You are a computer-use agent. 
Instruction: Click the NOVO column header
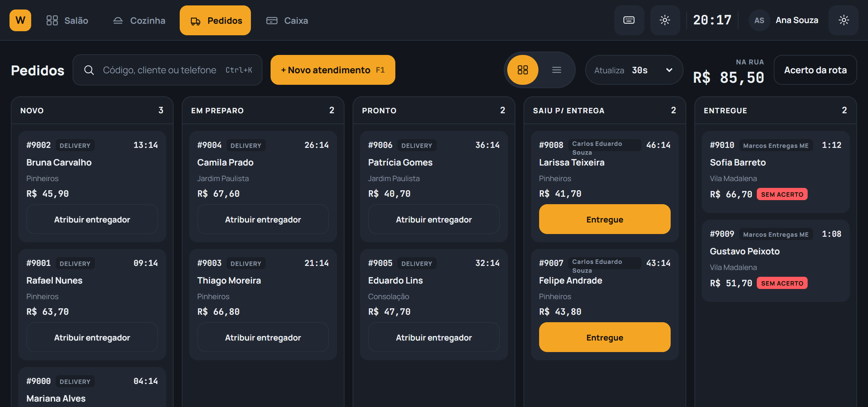(92, 110)
